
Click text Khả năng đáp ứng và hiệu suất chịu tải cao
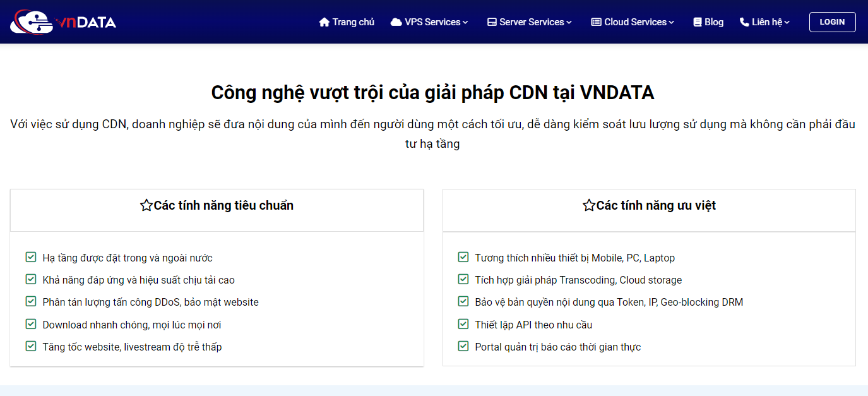pos(139,280)
